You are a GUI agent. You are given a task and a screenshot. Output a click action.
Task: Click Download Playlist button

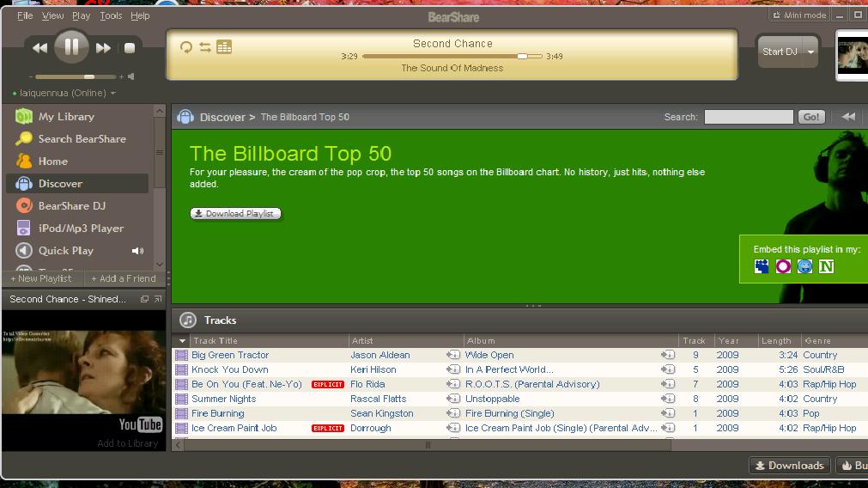[235, 213]
